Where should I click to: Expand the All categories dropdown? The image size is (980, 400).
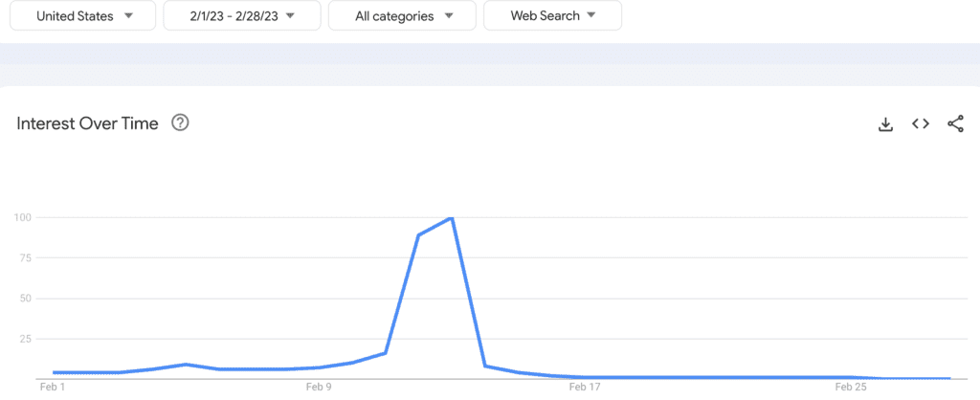click(401, 16)
